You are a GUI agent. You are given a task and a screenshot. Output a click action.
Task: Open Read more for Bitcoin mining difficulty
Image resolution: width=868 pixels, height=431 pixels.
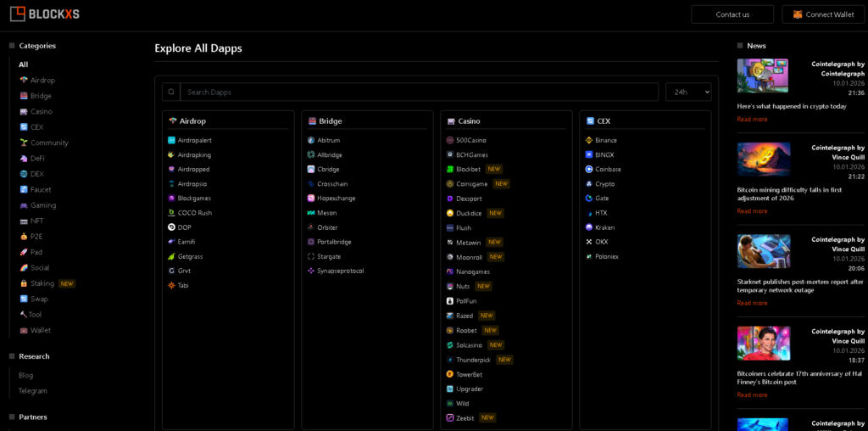pyautogui.click(x=752, y=211)
